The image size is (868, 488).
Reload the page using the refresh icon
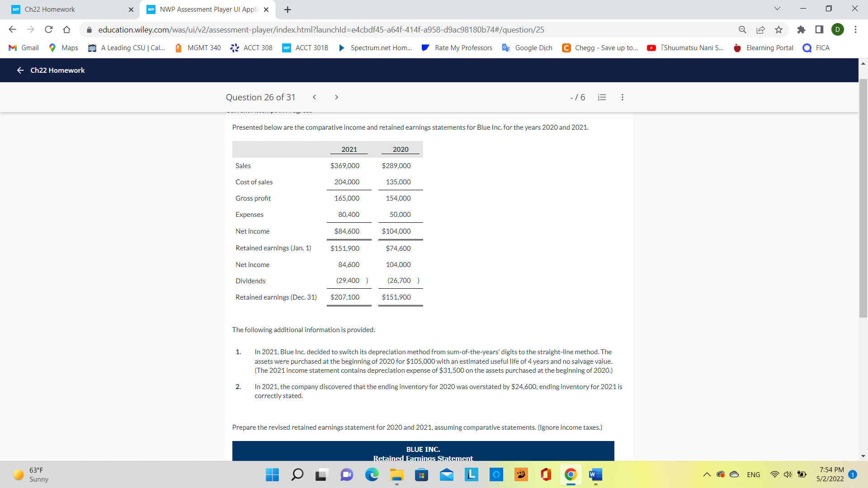click(x=49, y=29)
